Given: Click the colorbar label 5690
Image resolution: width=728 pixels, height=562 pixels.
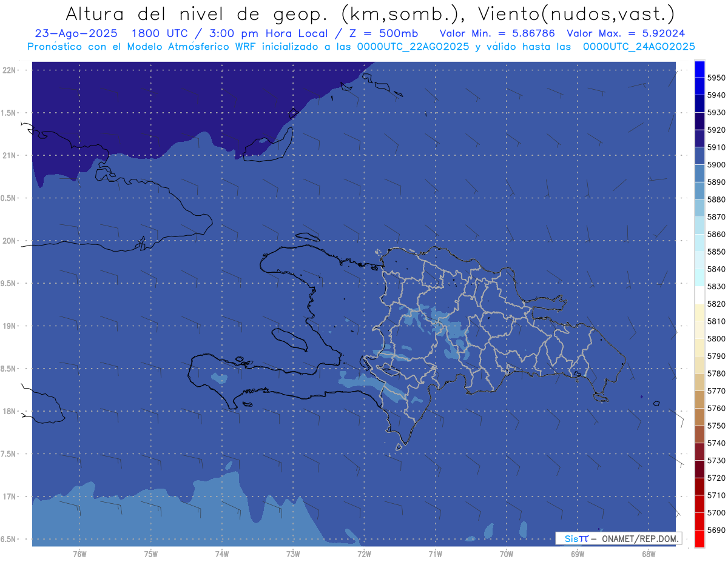Looking at the screenshot, I should pyautogui.click(x=716, y=530).
